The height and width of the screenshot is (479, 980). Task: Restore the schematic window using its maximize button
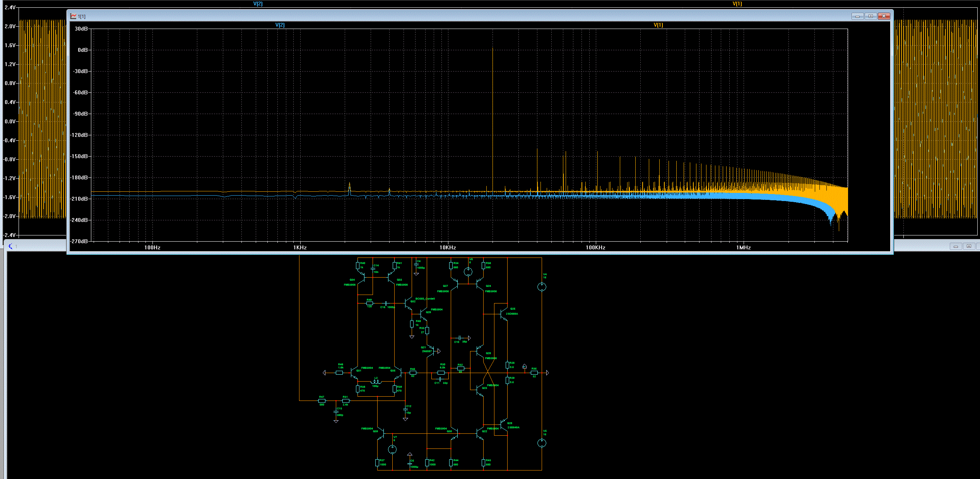[x=969, y=246]
